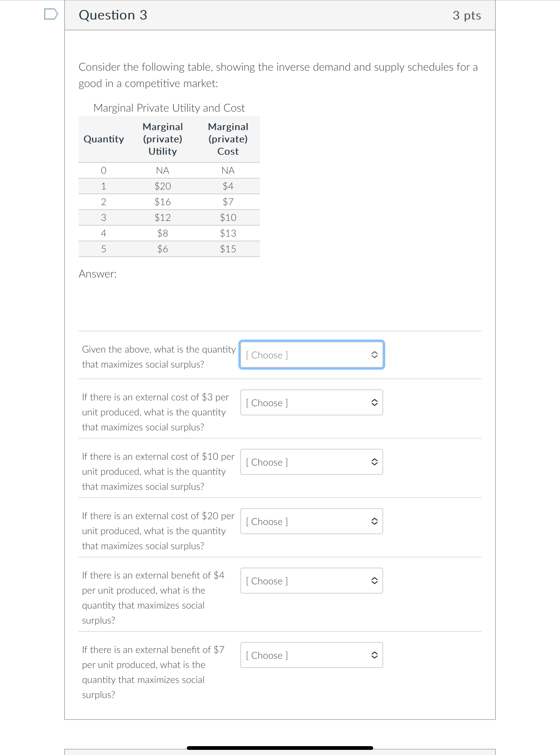Click the Answer: text label
The width and height of the screenshot is (560, 755).
coord(98,274)
